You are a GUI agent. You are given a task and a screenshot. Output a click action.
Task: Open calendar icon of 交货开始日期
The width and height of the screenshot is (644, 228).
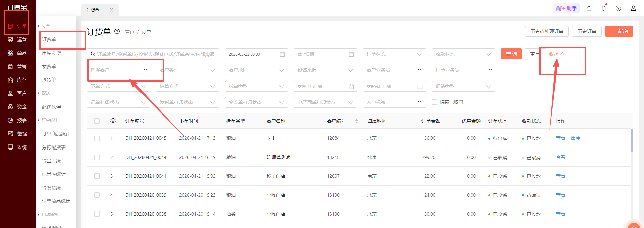tap(351, 87)
